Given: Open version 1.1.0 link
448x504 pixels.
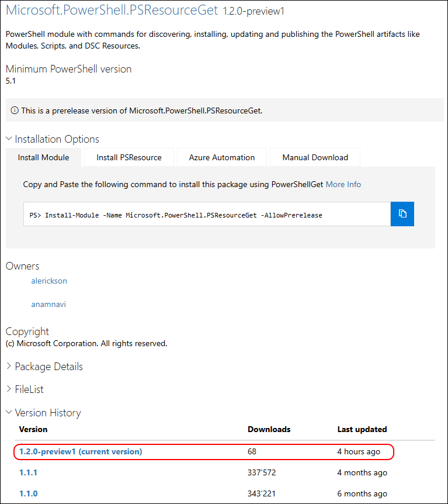Looking at the screenshot, I should [28, 493].
